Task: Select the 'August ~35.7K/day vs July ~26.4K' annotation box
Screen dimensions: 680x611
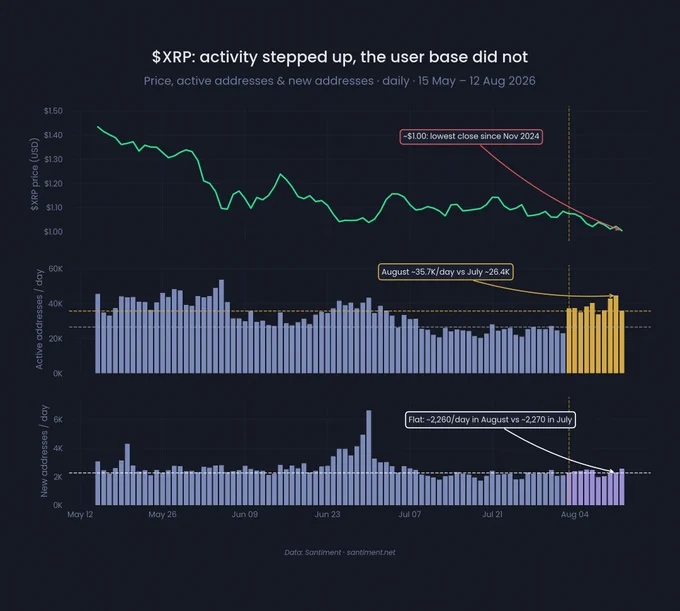Action: 446,272
